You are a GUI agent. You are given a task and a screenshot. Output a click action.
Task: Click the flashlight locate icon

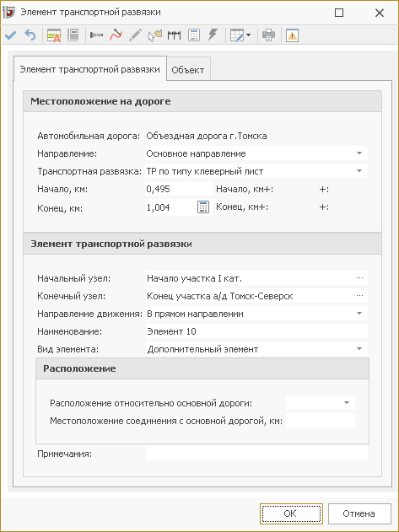96,35
